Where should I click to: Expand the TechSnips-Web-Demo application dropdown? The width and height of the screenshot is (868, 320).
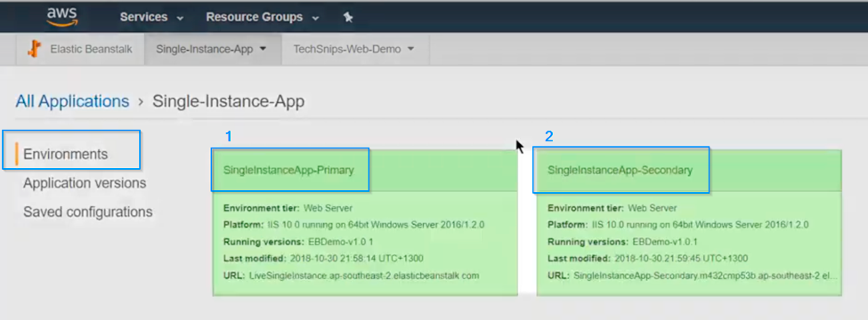[353, 49]
